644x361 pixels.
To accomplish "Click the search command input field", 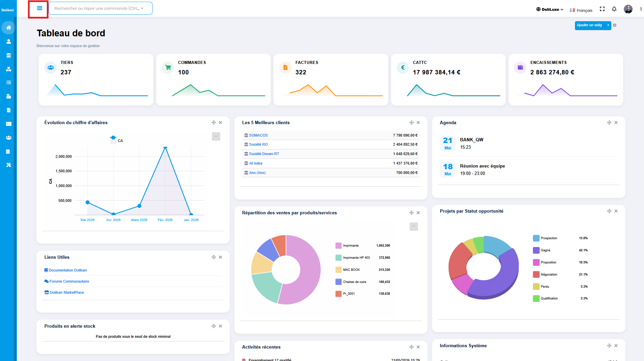I will (x=100, y=8).
